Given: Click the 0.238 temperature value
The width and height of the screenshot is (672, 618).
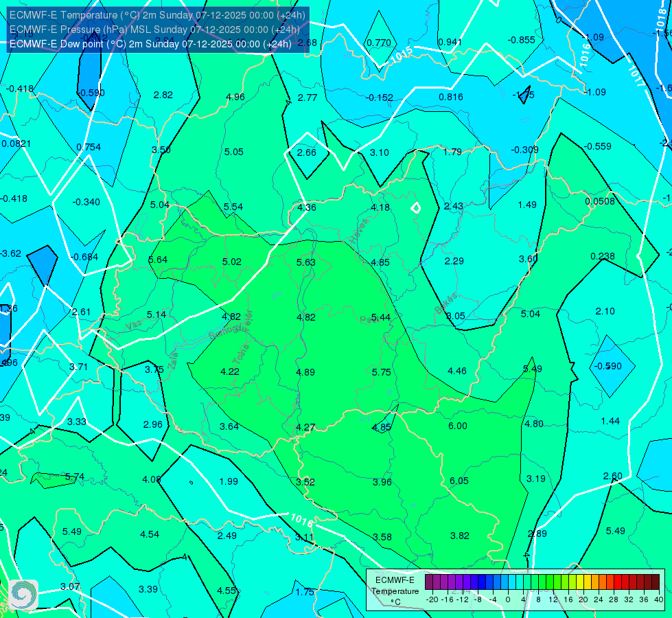Looking at the screenshot, I should (603, 256).
